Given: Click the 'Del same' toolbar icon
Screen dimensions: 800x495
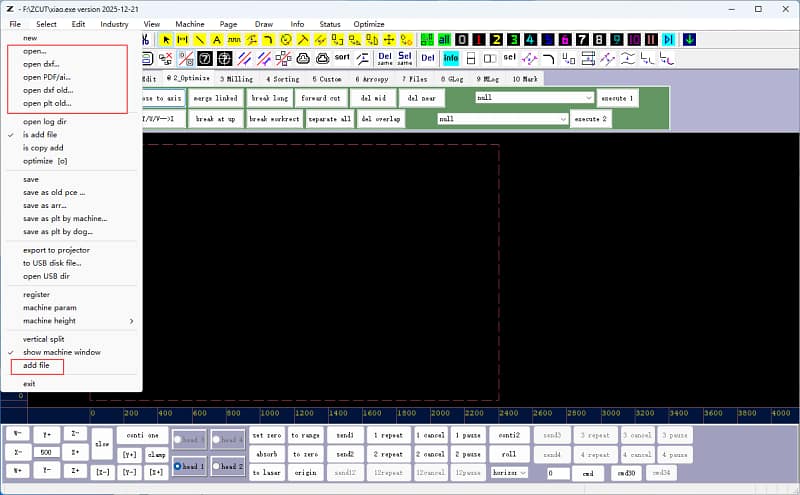Looking at the screenshot, I should pos(385,59).
